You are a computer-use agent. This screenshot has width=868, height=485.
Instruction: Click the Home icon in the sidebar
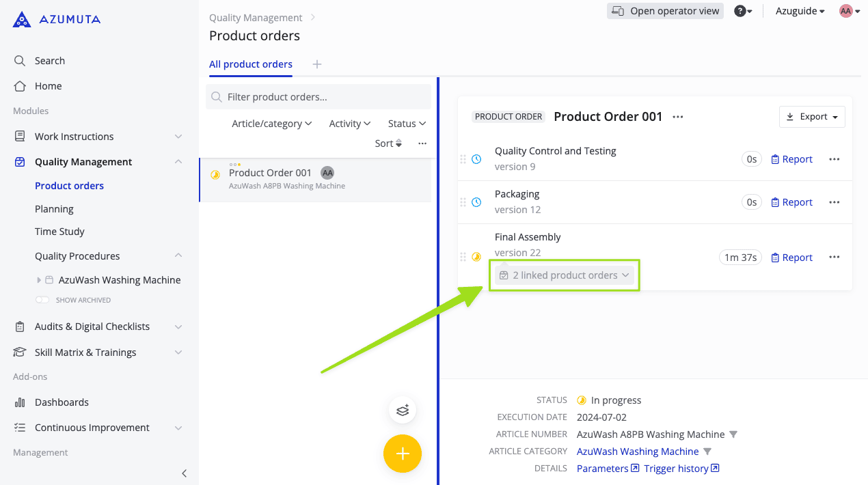[x=20, y=86]
